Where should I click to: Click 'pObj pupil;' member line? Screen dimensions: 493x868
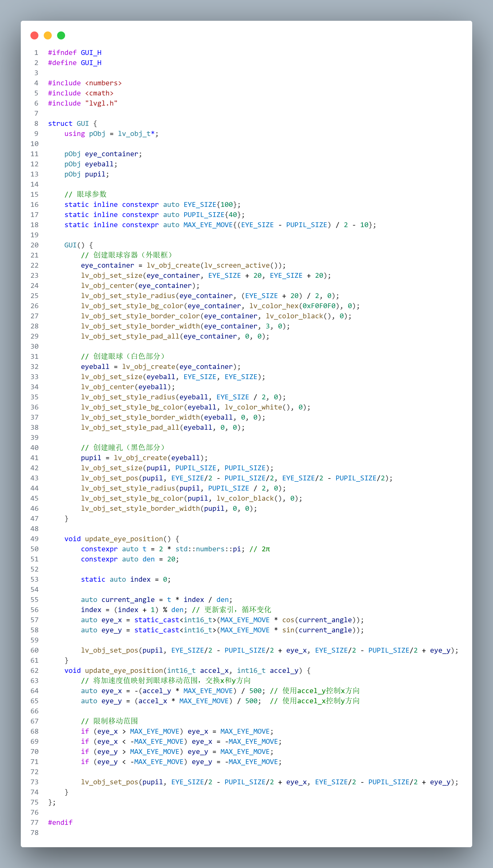[87, 175]
